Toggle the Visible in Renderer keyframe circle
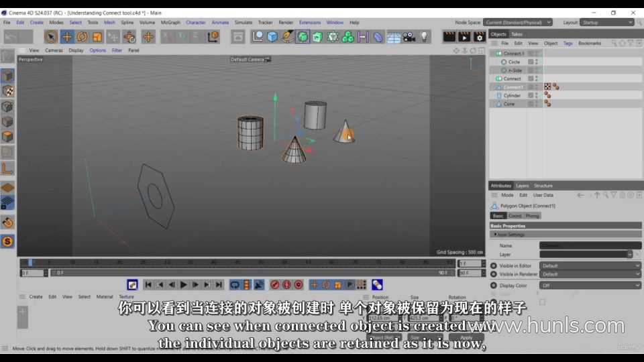Image resolution: width=644 pixels, height=362 pixels. coord(494,274)
